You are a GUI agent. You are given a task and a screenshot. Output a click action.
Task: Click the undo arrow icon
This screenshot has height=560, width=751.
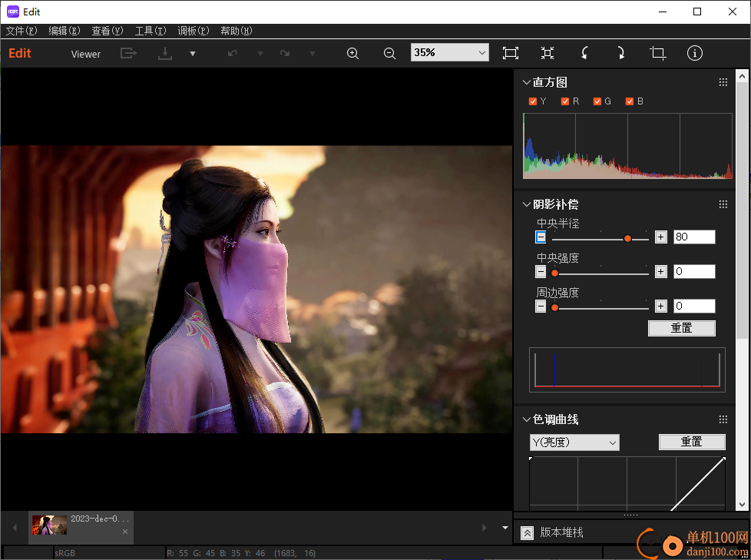click(233, 53)
